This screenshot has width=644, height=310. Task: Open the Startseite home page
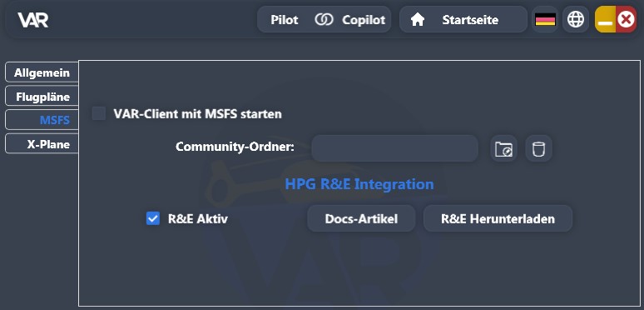[x=463, y=19]
